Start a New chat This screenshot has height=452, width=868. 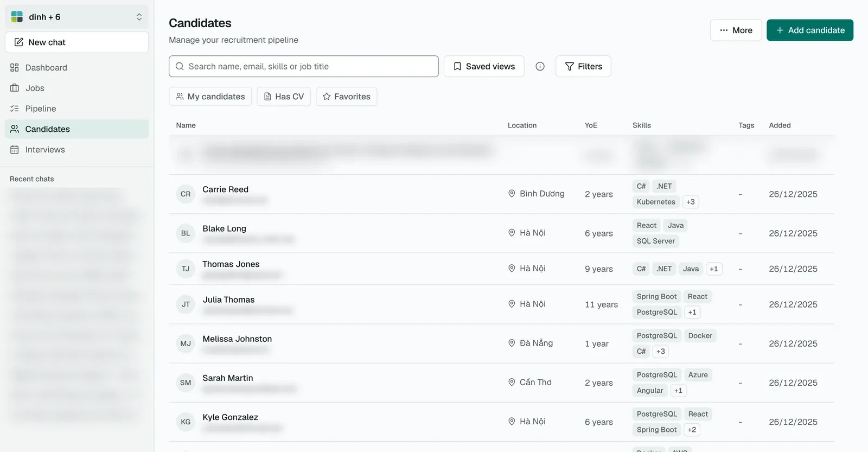click(x=77, y=42)
